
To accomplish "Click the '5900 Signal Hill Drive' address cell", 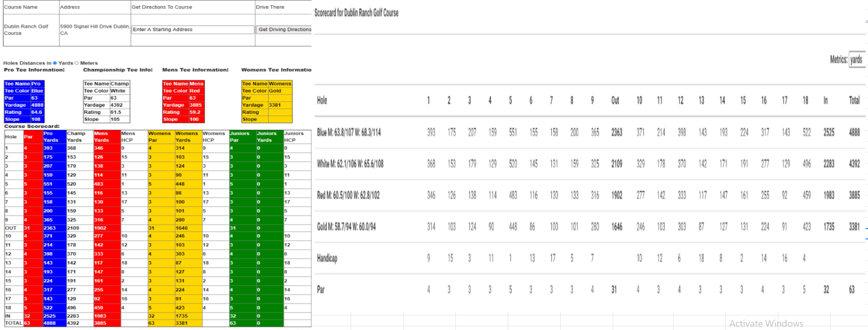I will point(94,30).
